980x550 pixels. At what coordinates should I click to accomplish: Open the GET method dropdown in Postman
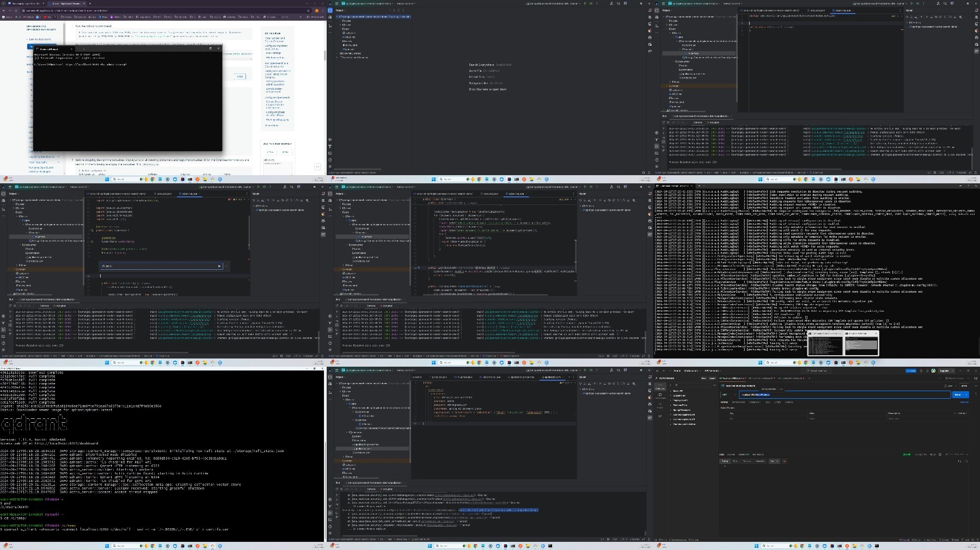(730, 394)
